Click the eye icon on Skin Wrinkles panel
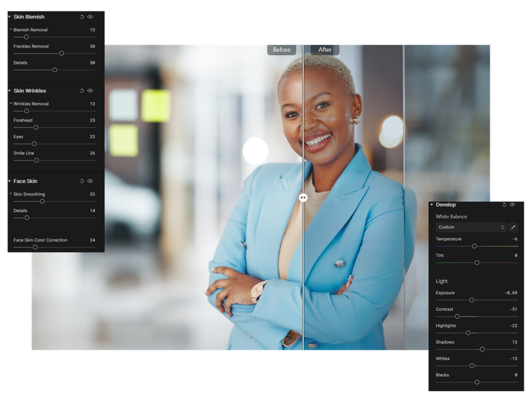This screenshot has width=532, height=395. point(90,91)
